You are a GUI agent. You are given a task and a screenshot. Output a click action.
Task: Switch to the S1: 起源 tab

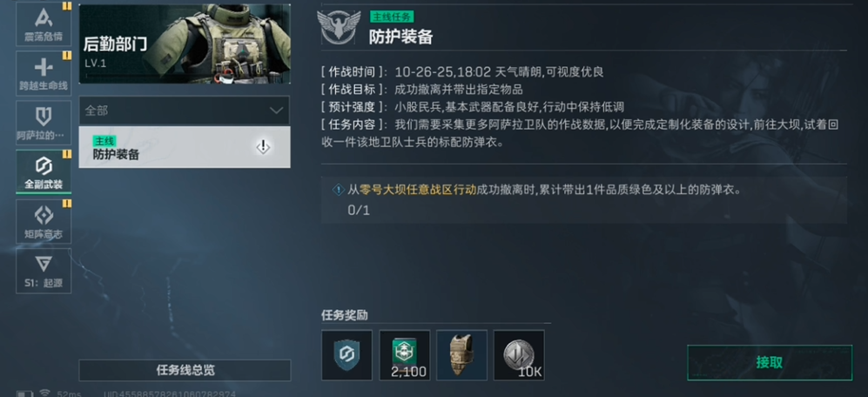point(44,271)
